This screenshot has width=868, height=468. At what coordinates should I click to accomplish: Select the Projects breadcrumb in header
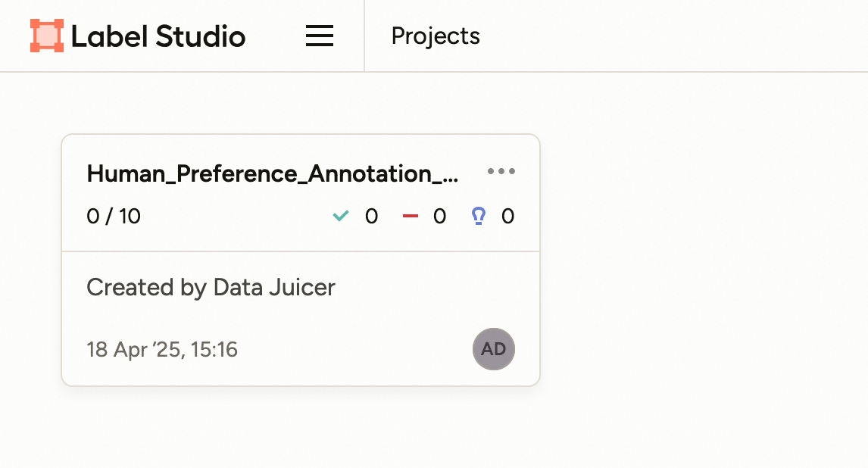[x=436, y=36]
